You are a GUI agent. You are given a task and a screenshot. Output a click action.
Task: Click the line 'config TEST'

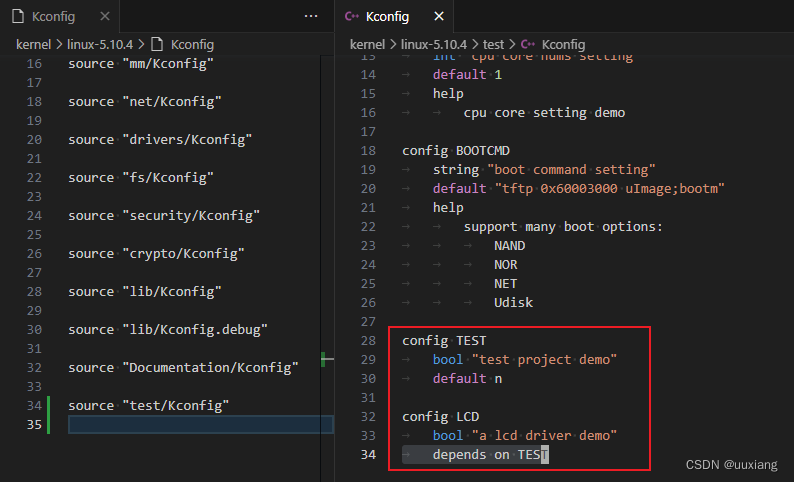tap(444, 341)
